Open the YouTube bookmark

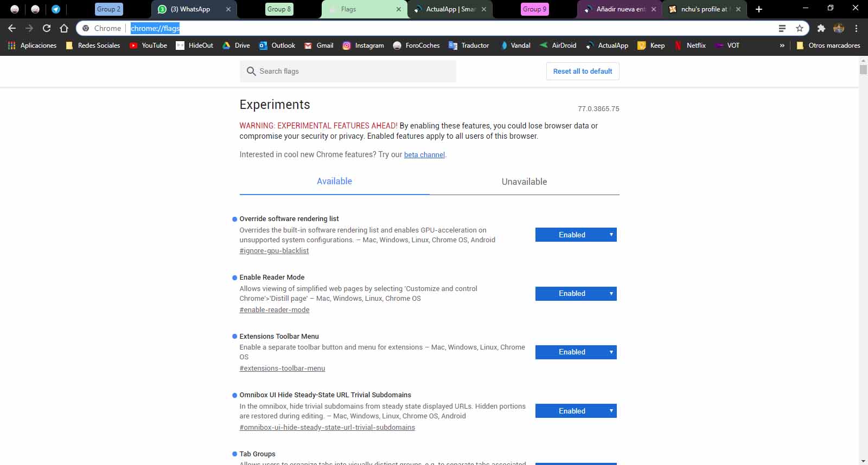pyautogui.click(x=148, y=46)
